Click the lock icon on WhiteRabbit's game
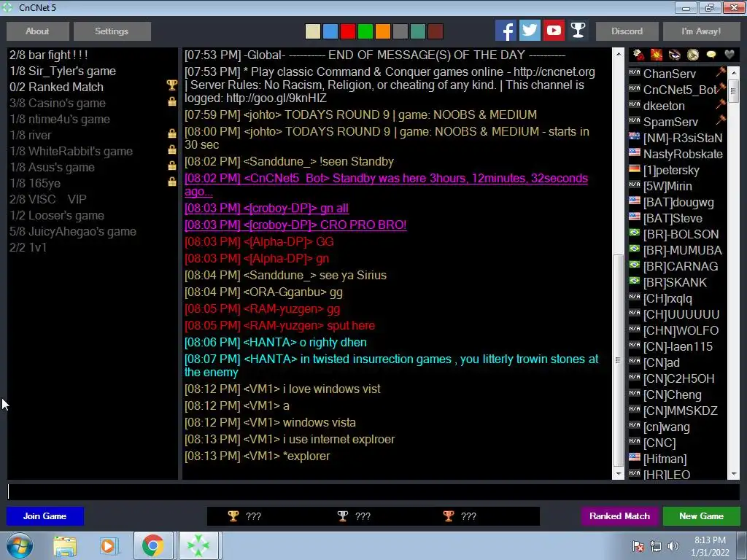747x560 pixels. [172, 149]
